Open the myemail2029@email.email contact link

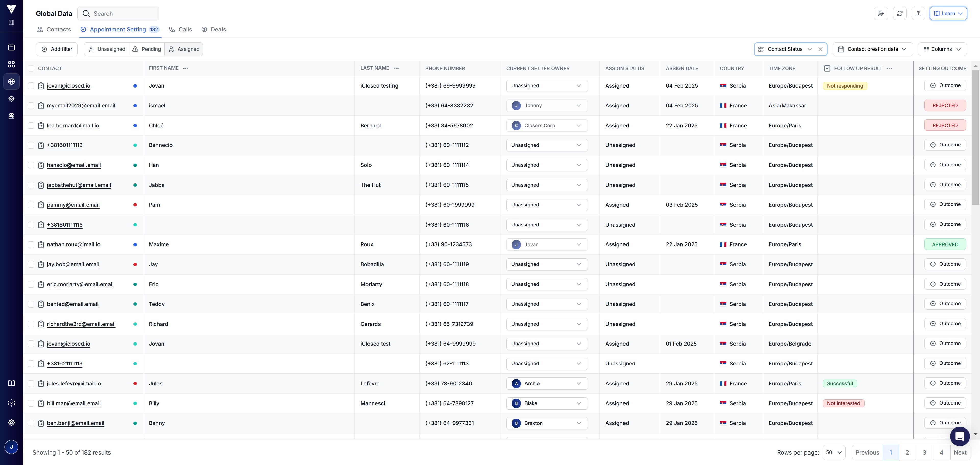81,105
